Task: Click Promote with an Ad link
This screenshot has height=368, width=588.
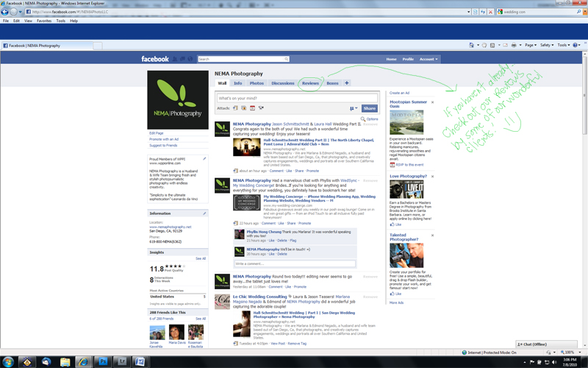Action: click(164, 139)
